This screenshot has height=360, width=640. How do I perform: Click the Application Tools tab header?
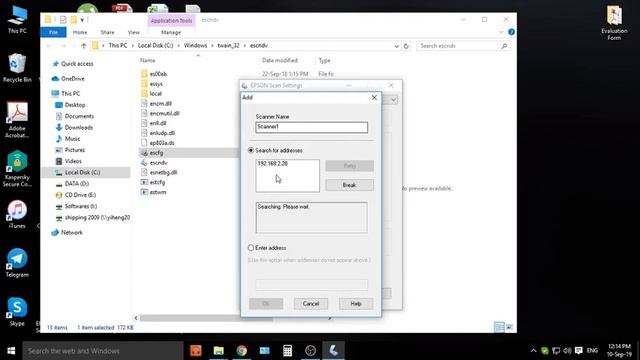click(x=171, y=20)
